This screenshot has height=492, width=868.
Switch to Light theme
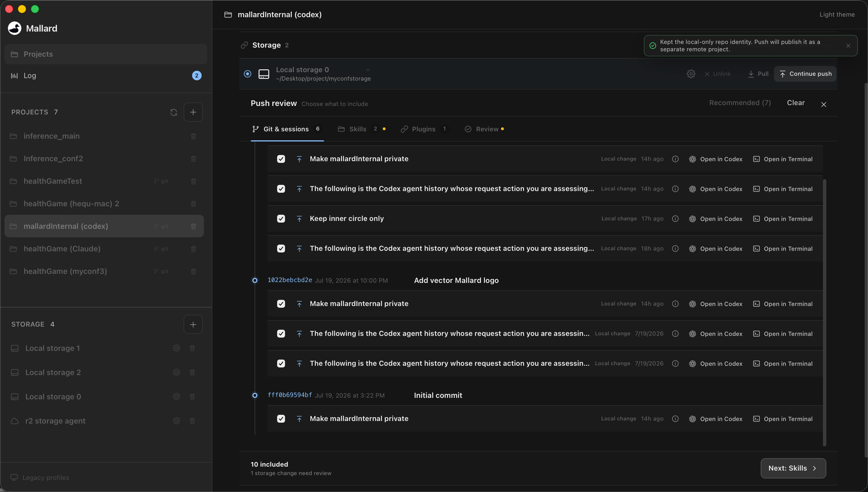pyautogui.click(x=837, y=15)
